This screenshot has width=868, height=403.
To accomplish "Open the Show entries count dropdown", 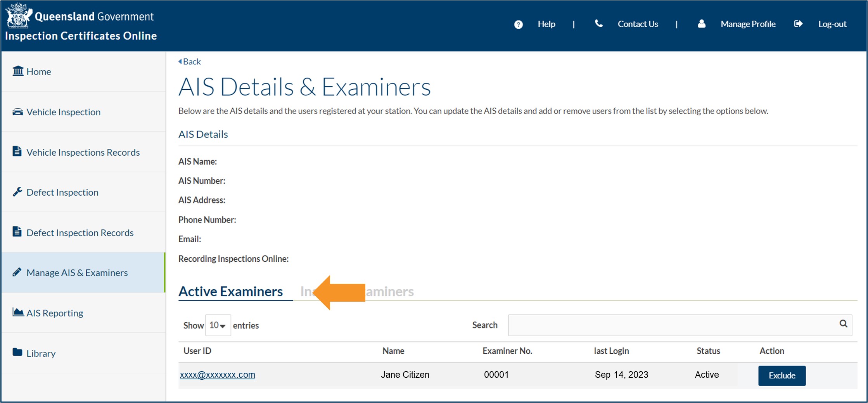I will pos(218,325).
